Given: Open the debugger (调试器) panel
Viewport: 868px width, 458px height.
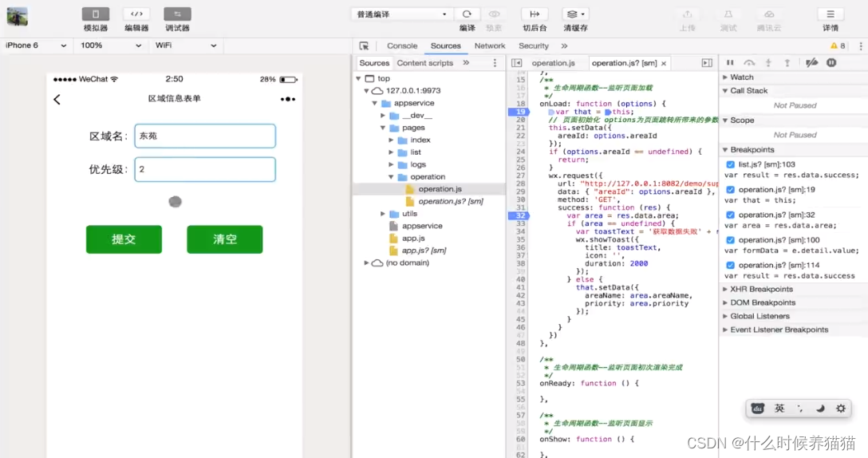Looking at the screenshot, I should click(177, 14).
